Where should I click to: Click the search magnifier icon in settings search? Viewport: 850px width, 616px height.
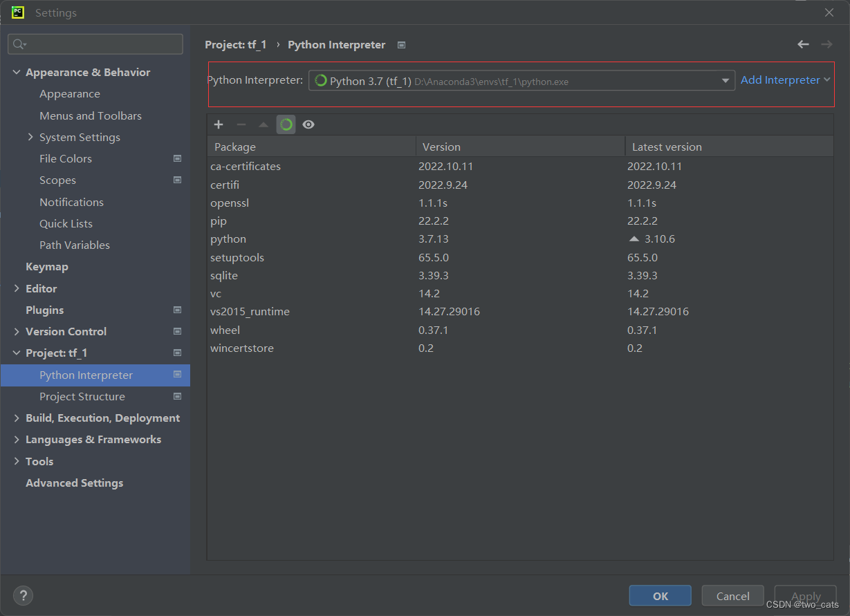(19, 44)
